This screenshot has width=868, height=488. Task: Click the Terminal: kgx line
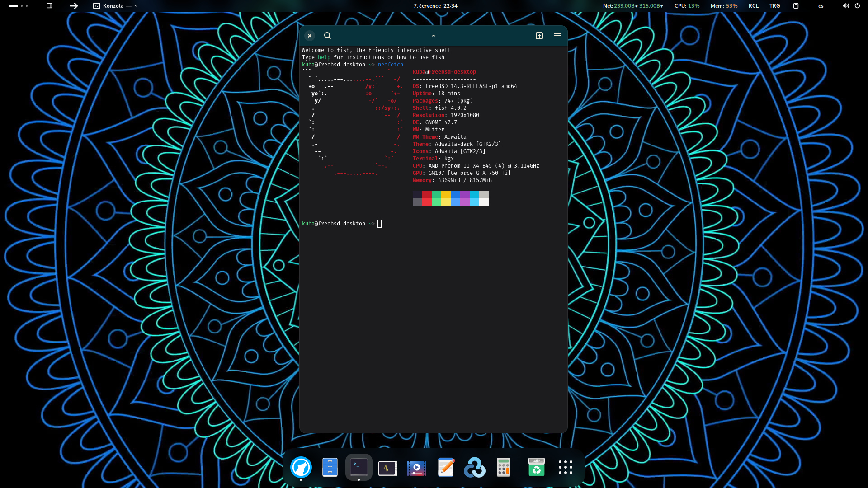coord(433,159)
